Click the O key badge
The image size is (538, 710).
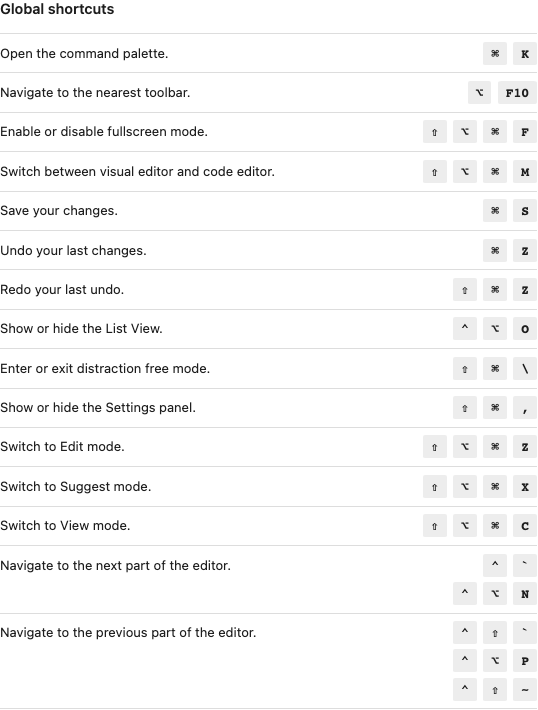click(525, 329)
